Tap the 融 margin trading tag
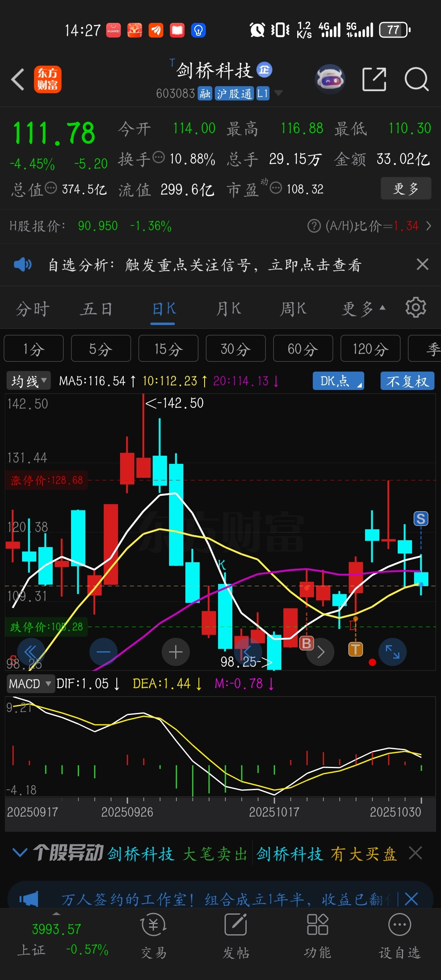The image size is (441, 980). [205, 94]
